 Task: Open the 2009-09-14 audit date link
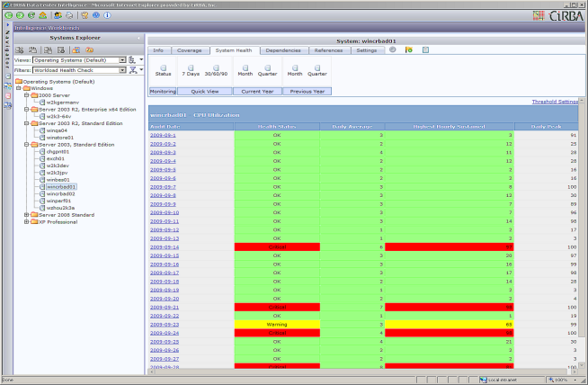(165, 247)
